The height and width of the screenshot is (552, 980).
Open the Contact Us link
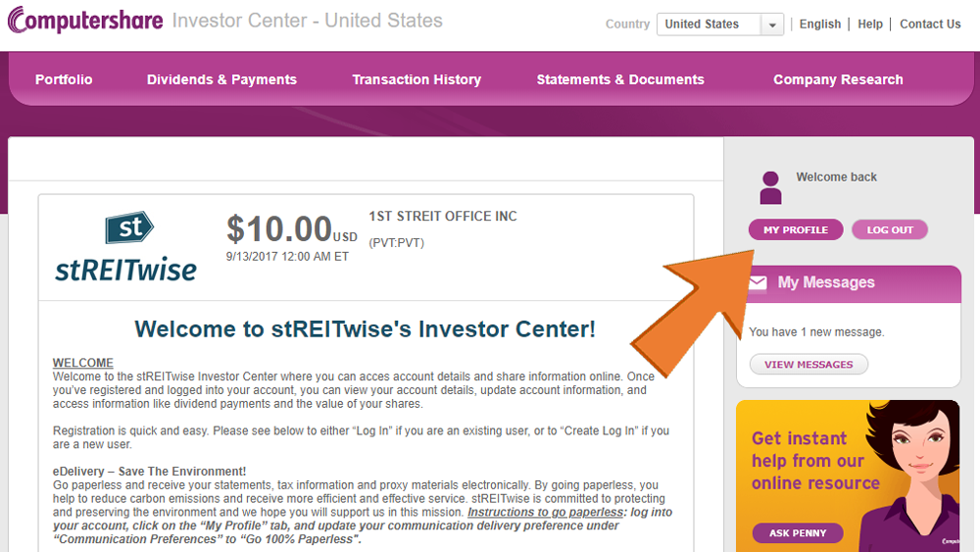pyautogui.click(x=930, y=24)
